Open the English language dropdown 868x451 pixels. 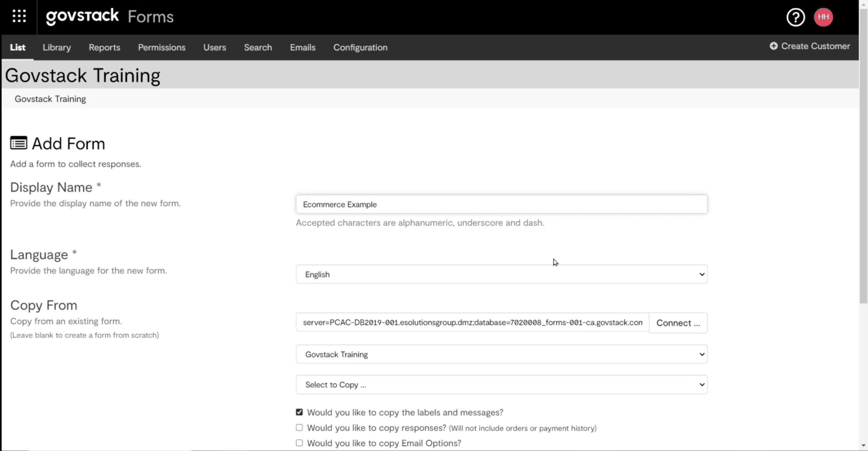pos(501,274)
